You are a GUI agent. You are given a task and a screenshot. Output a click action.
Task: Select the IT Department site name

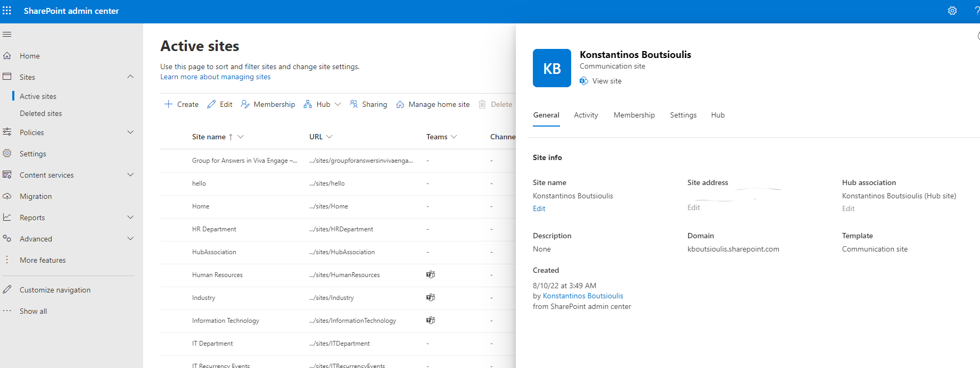click(x=212, y=344)
